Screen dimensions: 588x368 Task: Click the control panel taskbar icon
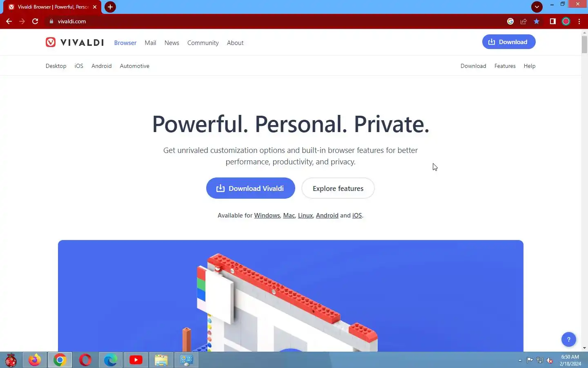187,360
